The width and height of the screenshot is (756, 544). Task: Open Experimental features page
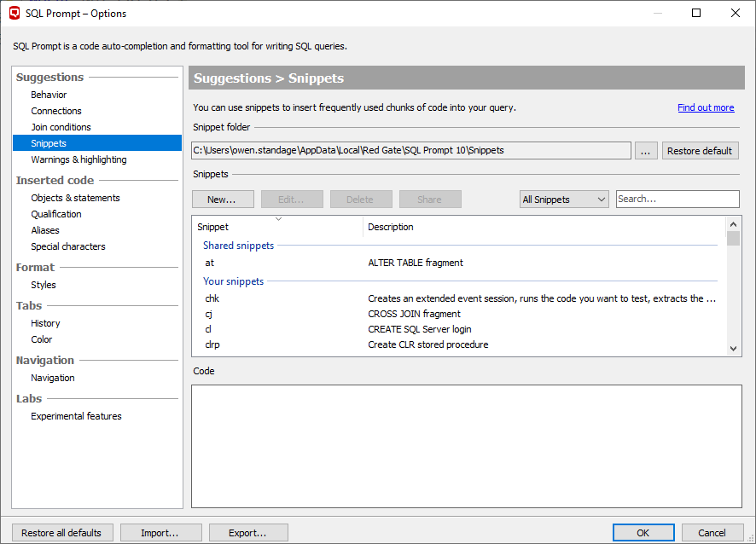tap(76, 416)
